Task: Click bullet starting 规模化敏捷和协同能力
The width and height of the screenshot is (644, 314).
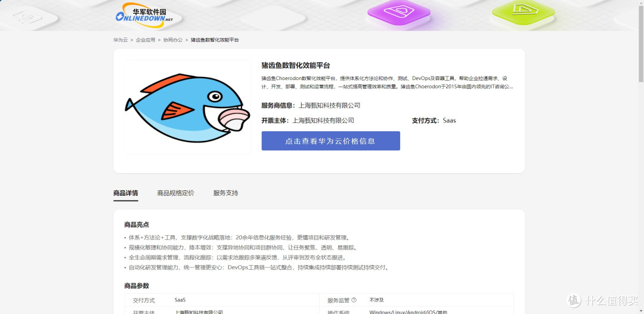Action: (x=241, y=248)
